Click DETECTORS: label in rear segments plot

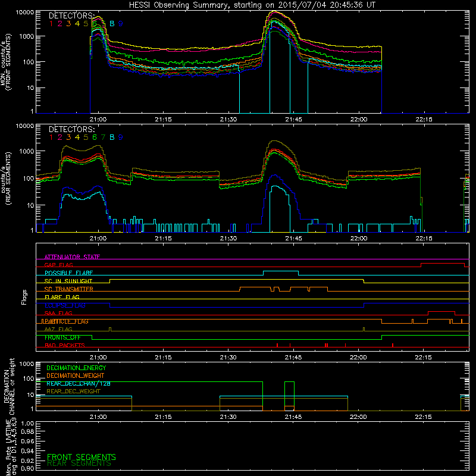(71, 129)
